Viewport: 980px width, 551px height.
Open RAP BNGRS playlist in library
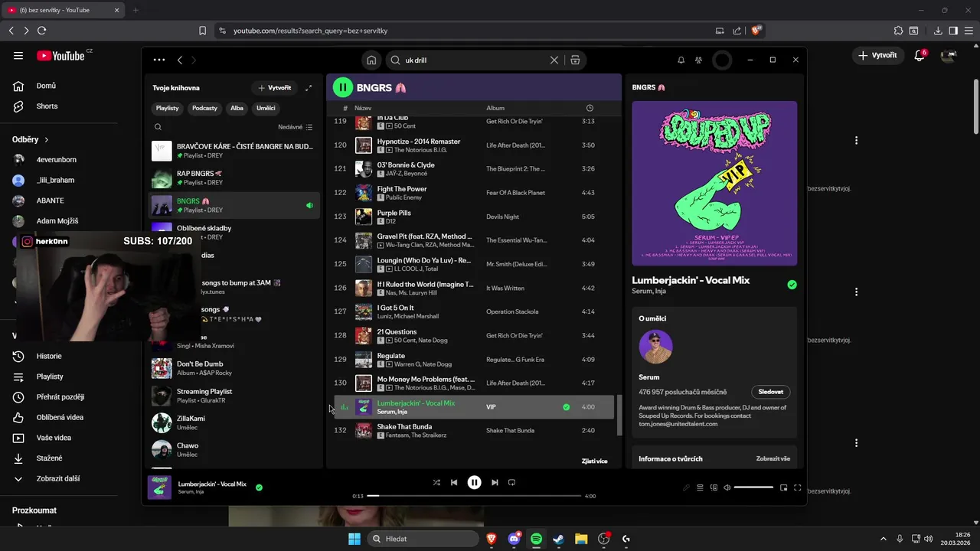pyautogui.click(x=234, y=178)
